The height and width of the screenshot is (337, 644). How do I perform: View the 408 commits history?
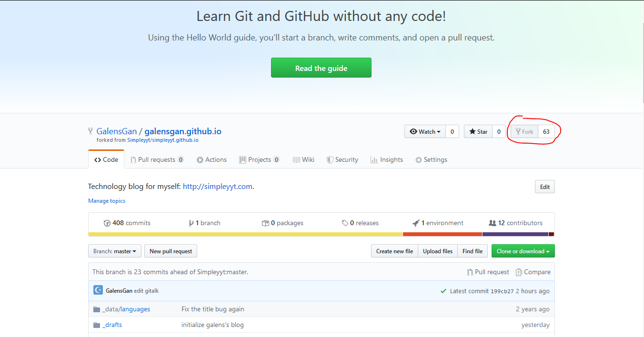tap(127, 223)
